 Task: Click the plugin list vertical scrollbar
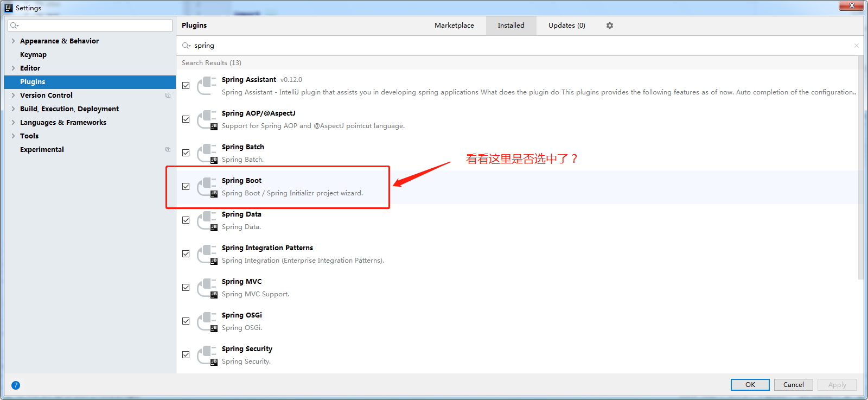pos(861,168)
